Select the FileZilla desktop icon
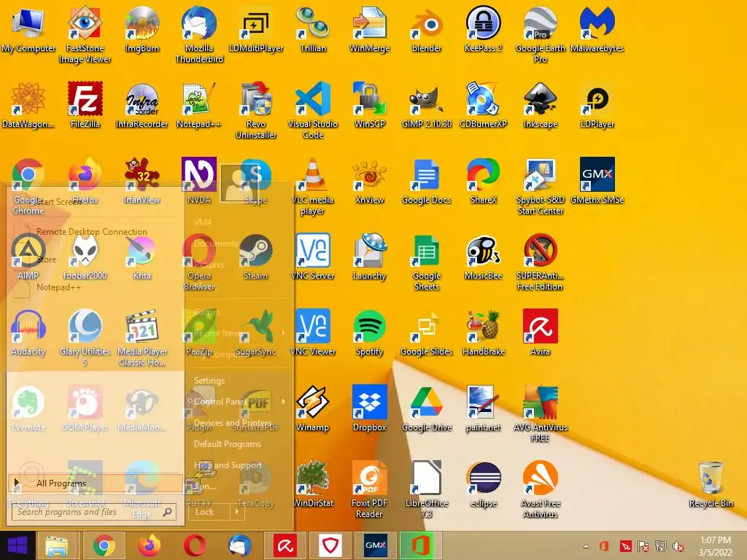This screenshot has height=560, width=747. (x=85, y=105)
